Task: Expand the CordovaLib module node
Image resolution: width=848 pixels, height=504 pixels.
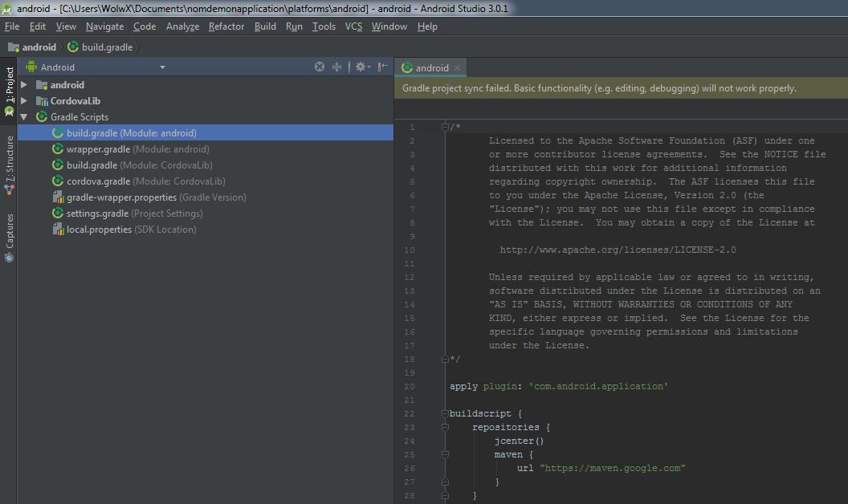Action: 24,101
